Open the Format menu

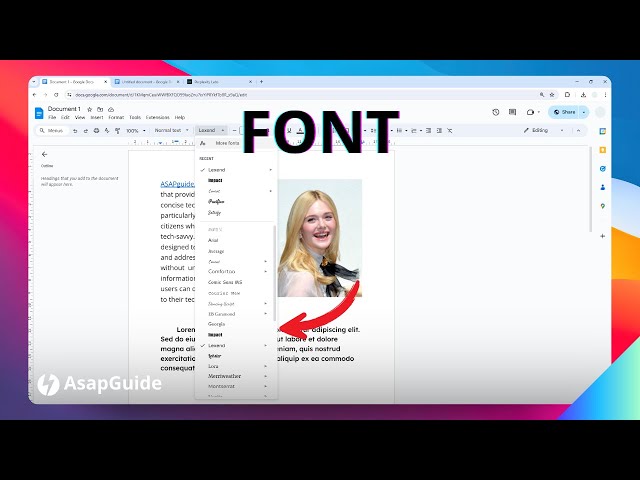click(x=116, y=117)
